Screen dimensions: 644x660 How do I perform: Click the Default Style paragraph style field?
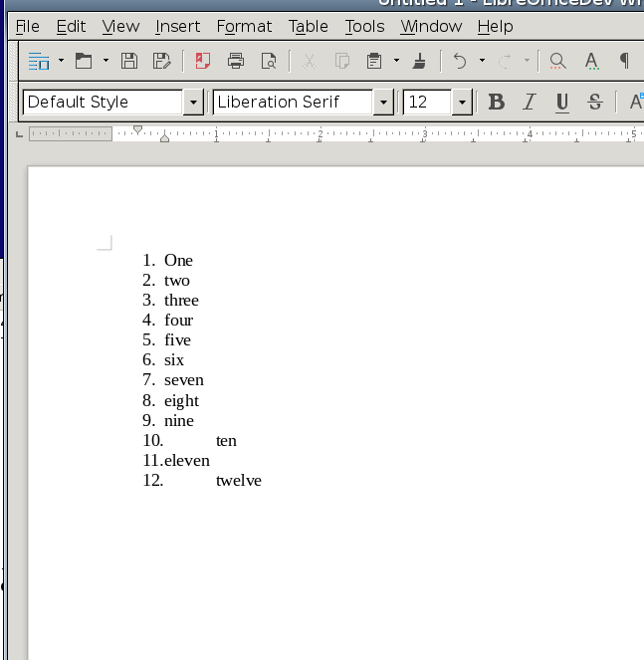pos(104,102)
